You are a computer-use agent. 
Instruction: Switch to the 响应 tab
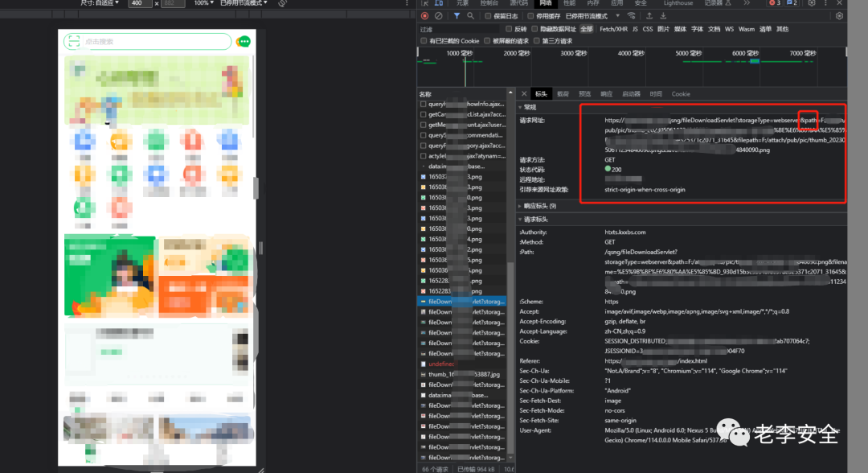pos(606,94)
